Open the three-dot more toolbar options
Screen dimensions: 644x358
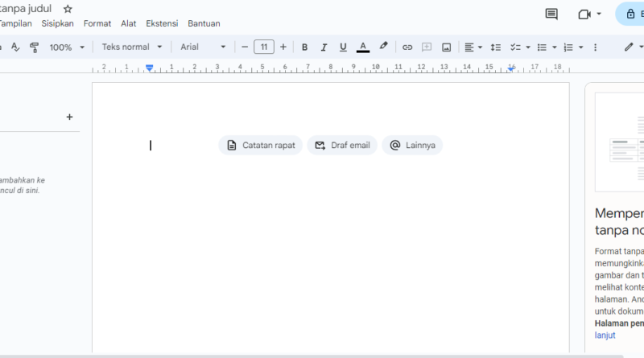pos(595,47)
